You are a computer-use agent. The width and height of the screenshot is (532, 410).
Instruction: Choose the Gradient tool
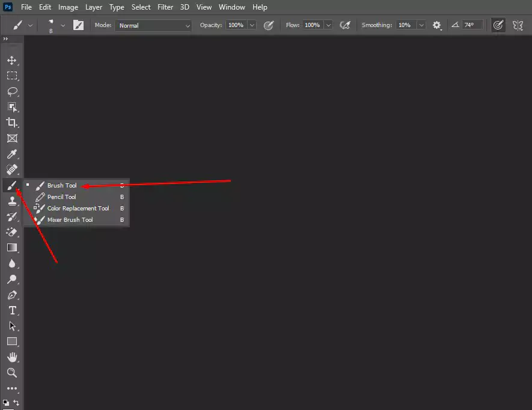(x=12, y=247)
